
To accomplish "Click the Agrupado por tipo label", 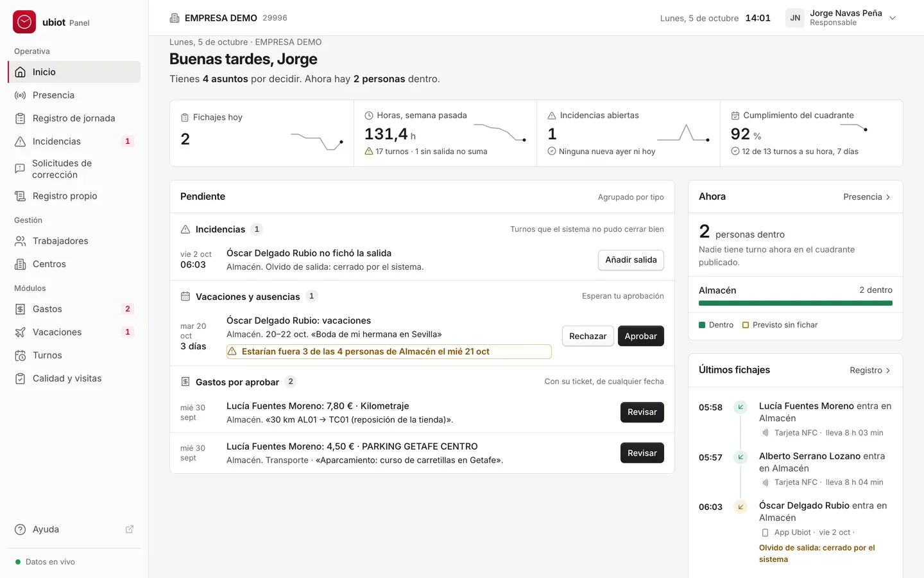I will (x=631, y=197).
